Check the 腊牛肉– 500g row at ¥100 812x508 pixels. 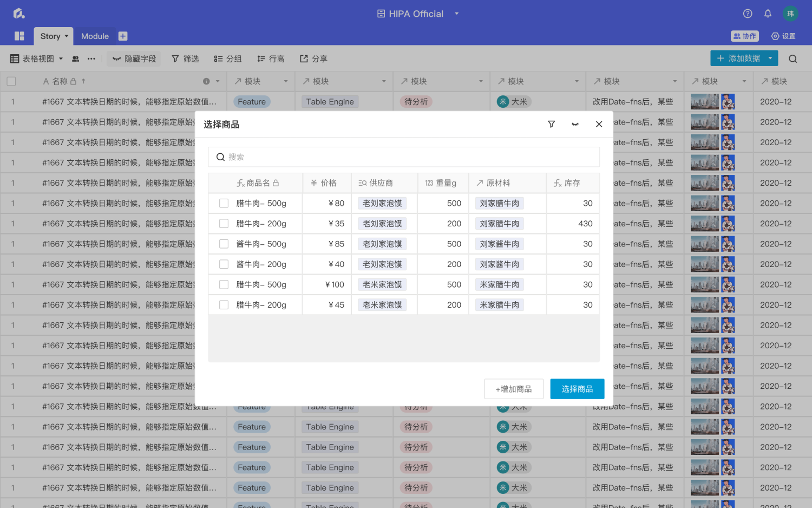224,284
